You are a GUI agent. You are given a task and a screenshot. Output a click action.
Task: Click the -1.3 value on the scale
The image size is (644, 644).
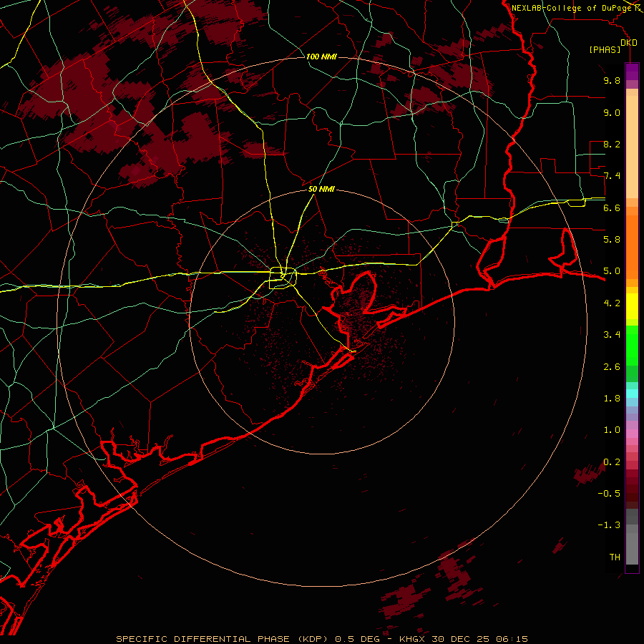pos(609,525)
